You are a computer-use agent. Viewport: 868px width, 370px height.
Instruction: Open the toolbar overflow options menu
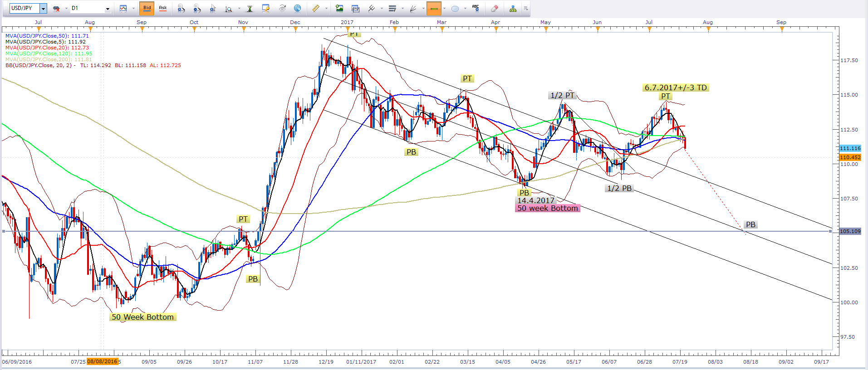point(526,8)
